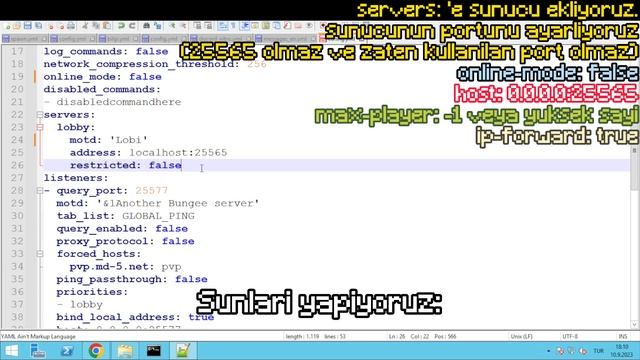Screen dimensions: 640x360
Task: Click the Redo arrow toolbar icon
Action: (132, 26)
